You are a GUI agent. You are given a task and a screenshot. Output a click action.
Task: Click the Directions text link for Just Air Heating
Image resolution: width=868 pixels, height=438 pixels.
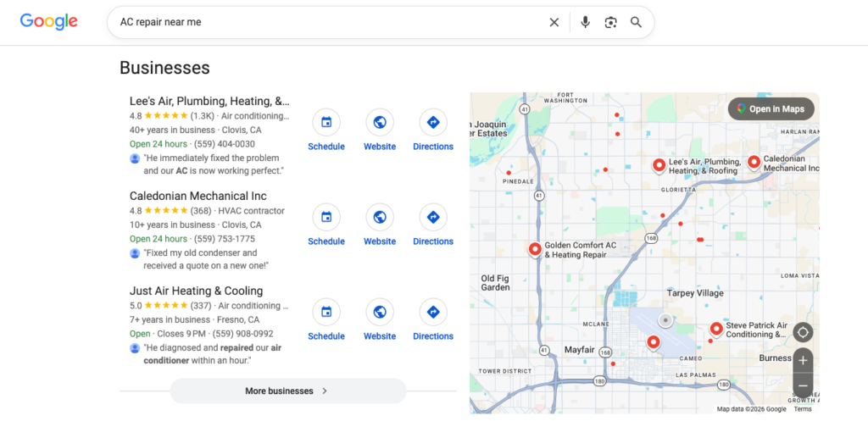(x=433, y=336)
